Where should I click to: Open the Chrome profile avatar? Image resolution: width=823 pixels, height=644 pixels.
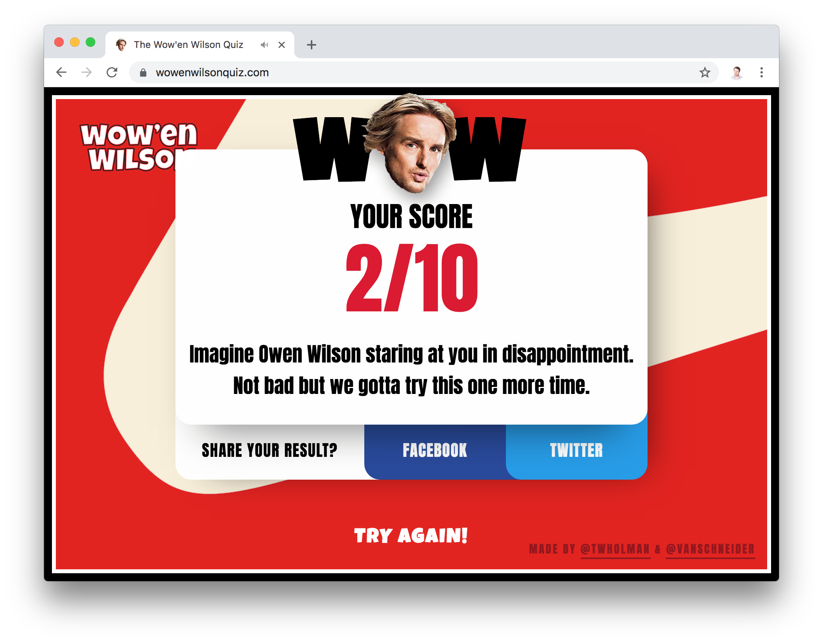pos(736,72)
